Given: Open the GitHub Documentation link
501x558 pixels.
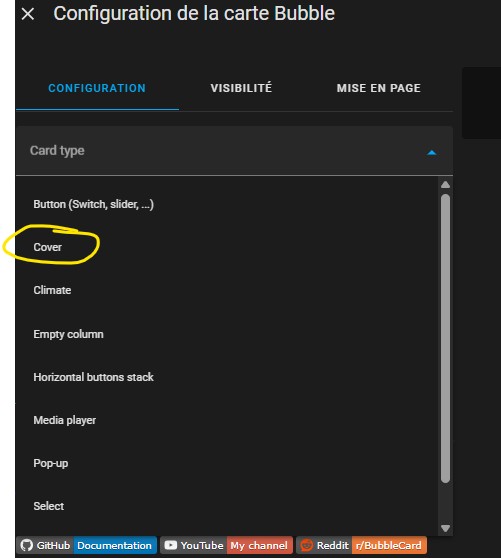Looking at the screenshot, I should pos(115,545).
